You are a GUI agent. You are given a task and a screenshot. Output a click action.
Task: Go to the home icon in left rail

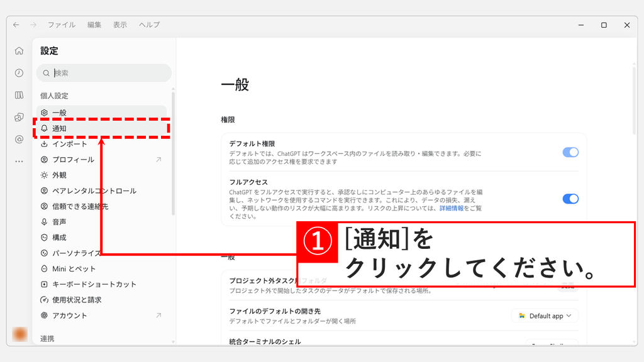click(x=19, y=51)
